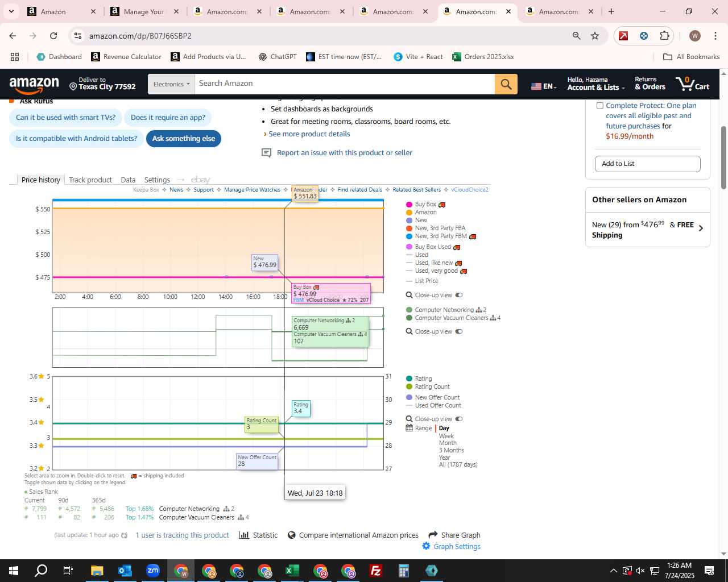Open Calculator from the taskbar

pos(403,571)
